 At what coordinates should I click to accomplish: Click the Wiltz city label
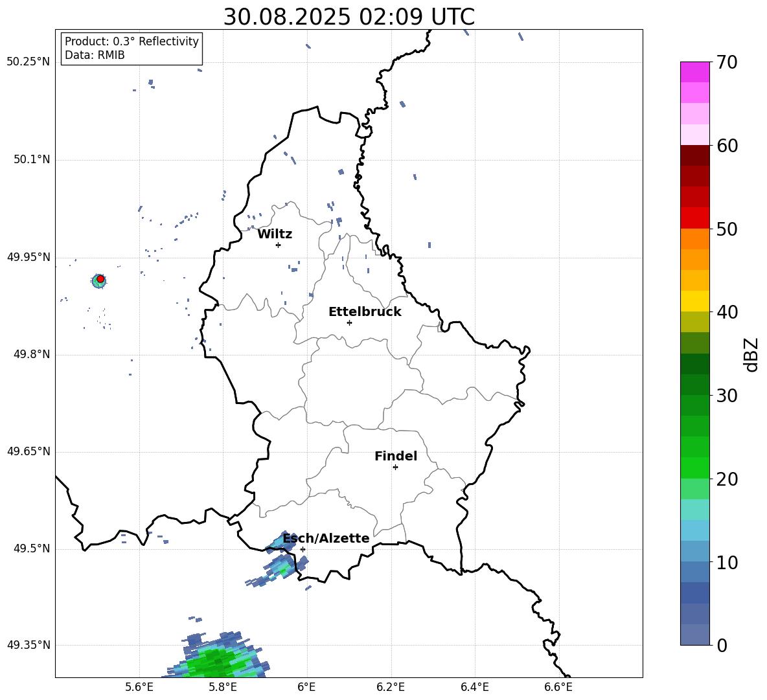(x=275, y=234)
